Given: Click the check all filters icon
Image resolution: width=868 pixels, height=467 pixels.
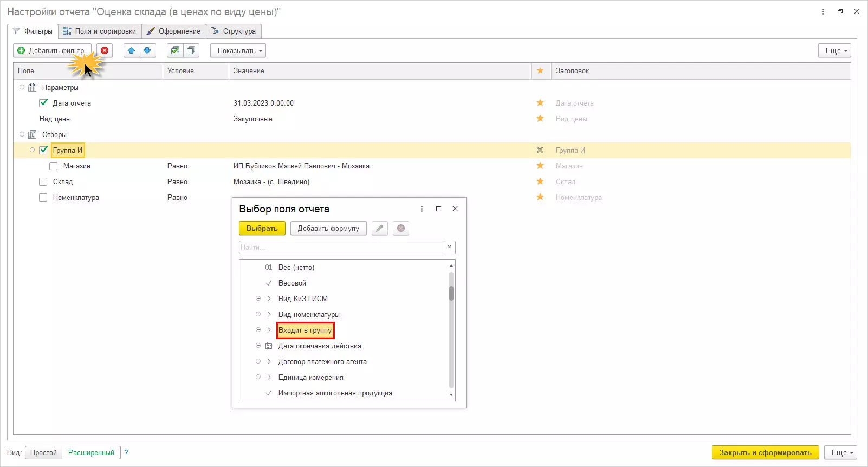Looking at the screenshot, I should click(x=175, y=50).
